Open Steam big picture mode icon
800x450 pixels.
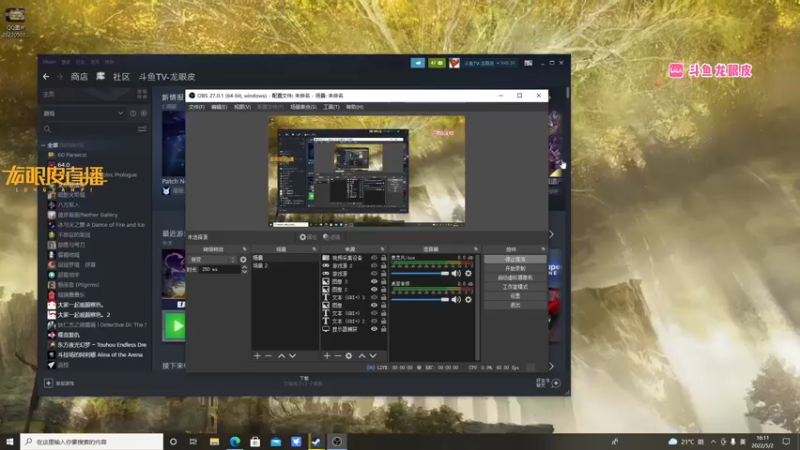point(529,63)
